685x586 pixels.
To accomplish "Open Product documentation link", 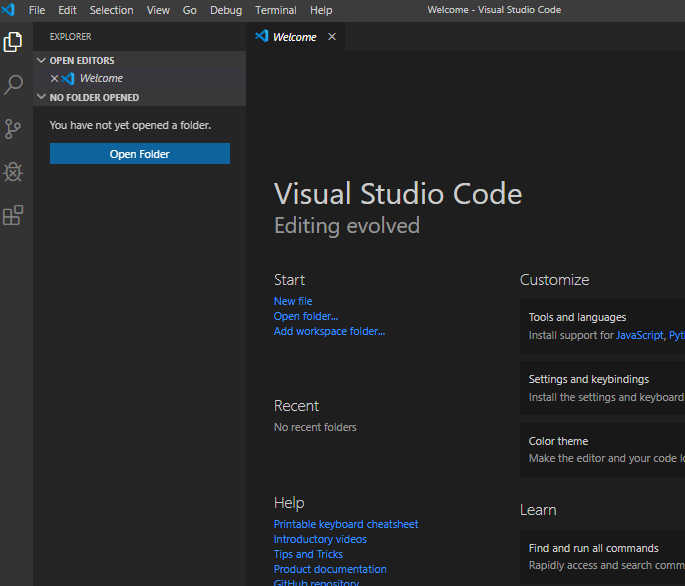I will coord(330,569).
